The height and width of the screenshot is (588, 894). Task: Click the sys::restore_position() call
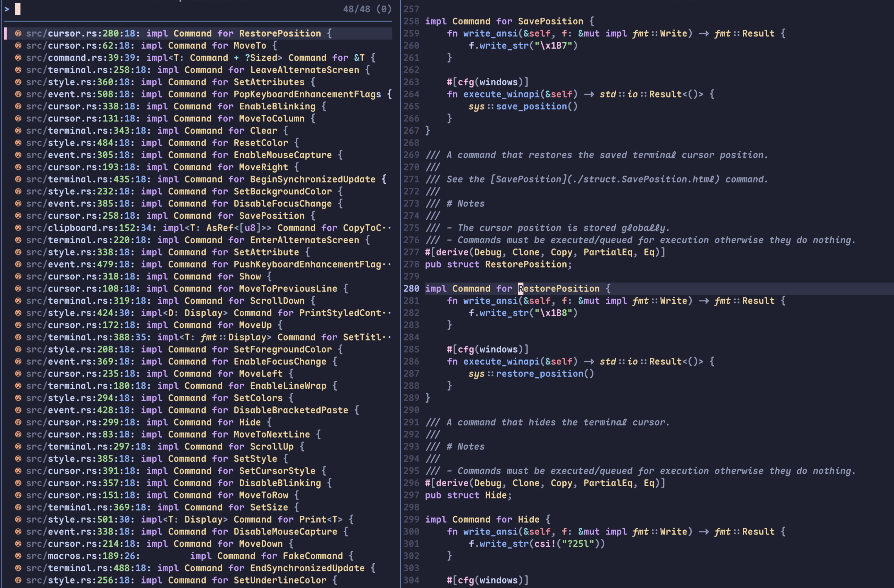[531, 373]
